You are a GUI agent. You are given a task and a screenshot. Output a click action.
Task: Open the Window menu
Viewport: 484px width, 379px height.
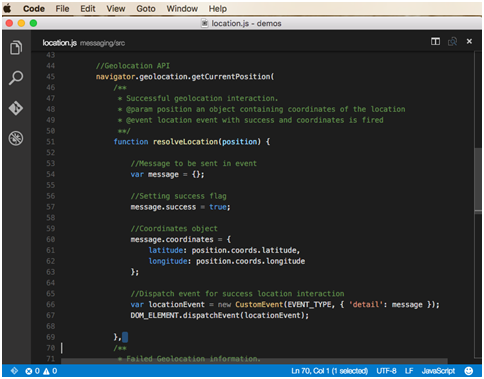pyautogui.click(x=182, y=9)
